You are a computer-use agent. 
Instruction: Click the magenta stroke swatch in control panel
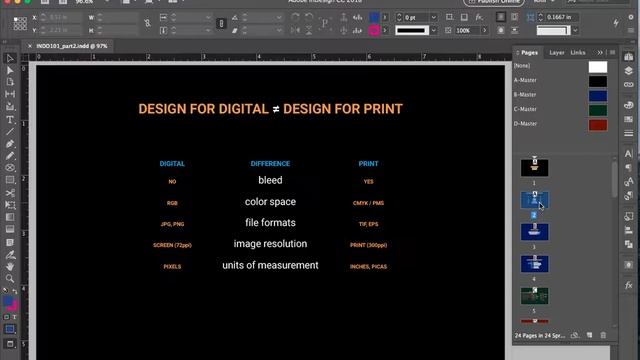point(374,31)
